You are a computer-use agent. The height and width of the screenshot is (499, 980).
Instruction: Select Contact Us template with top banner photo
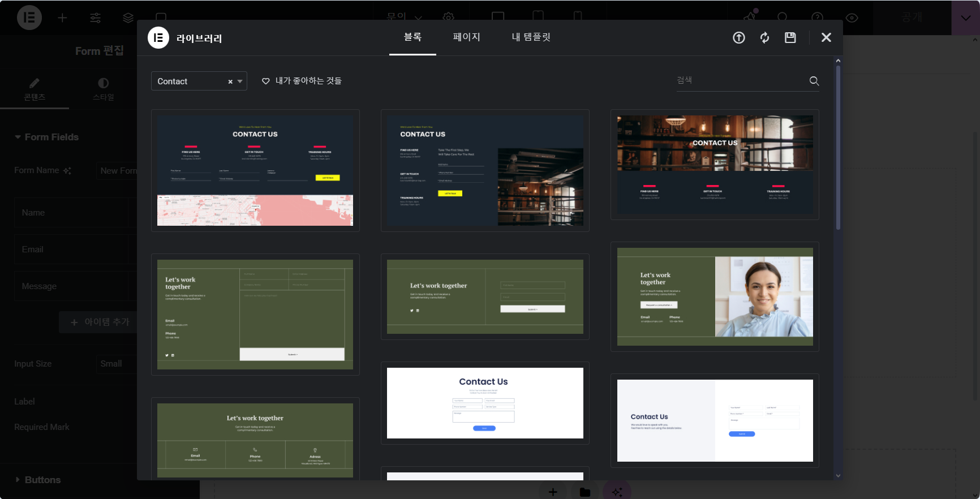(x=715, y=165)
